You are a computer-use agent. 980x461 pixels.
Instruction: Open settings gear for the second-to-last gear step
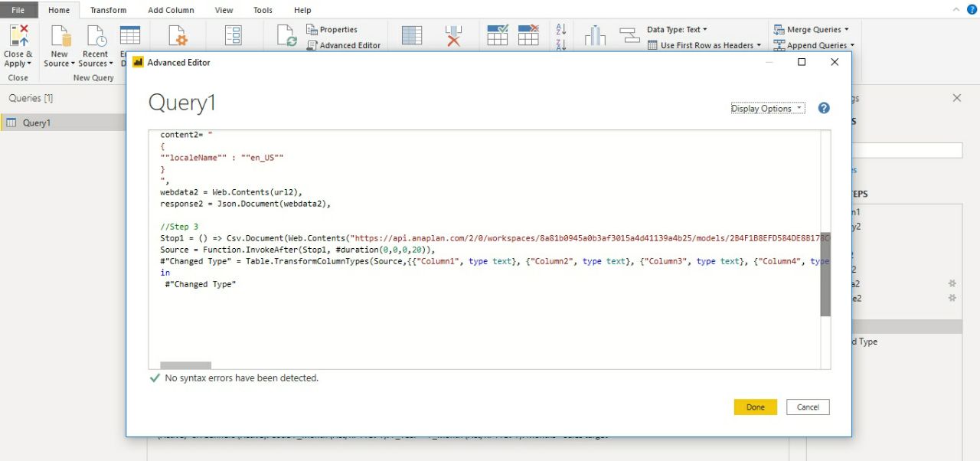click(952, 283)
